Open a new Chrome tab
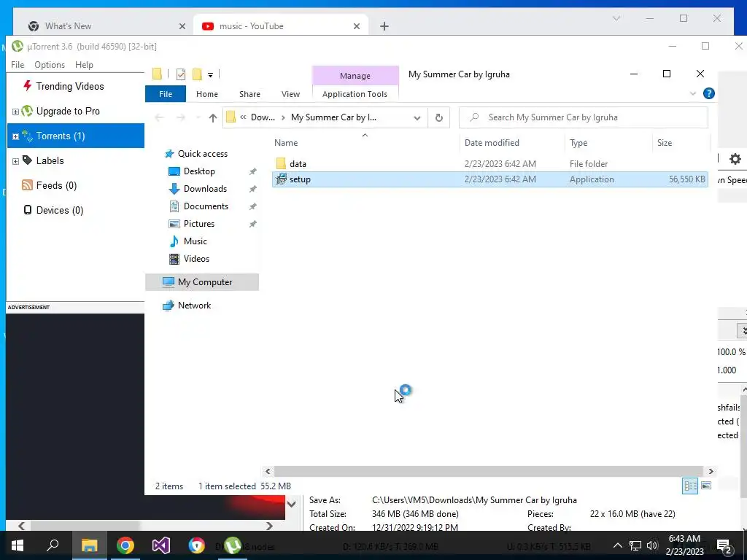This screenshot has width=747, height=560. tap(384, 26)
